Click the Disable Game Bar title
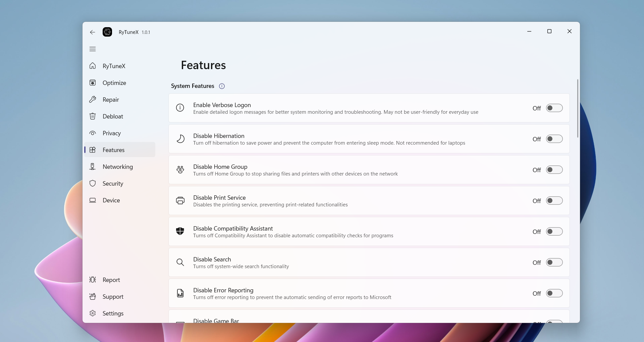This screenshot has height=342, width=644. [x=216, y=321]
